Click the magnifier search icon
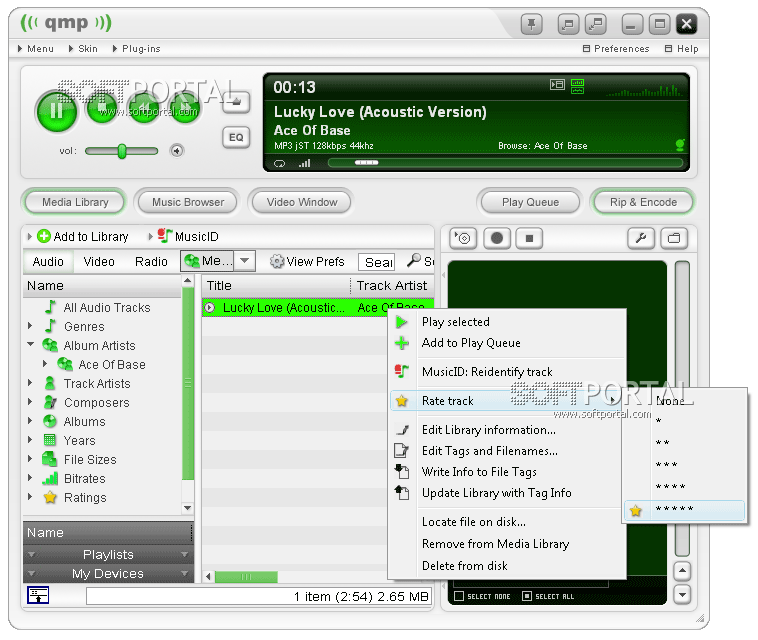The image size is (758, 640). click(414, 261)
